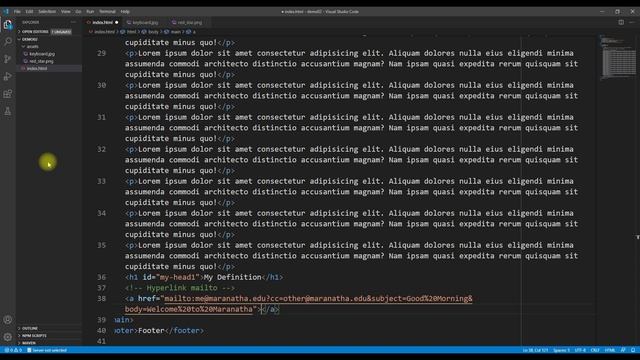Open the File menu

tap(17, 11)
